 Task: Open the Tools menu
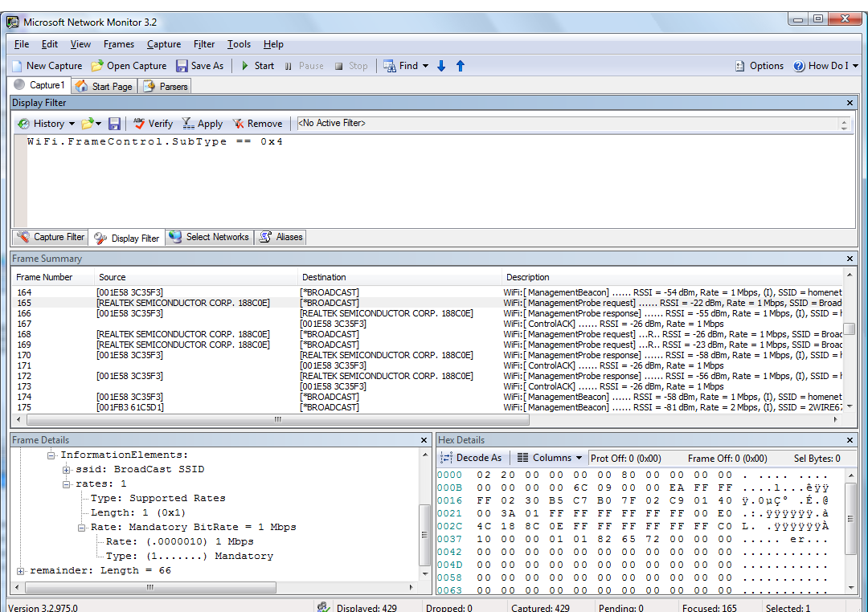click(x=239, y=44)
